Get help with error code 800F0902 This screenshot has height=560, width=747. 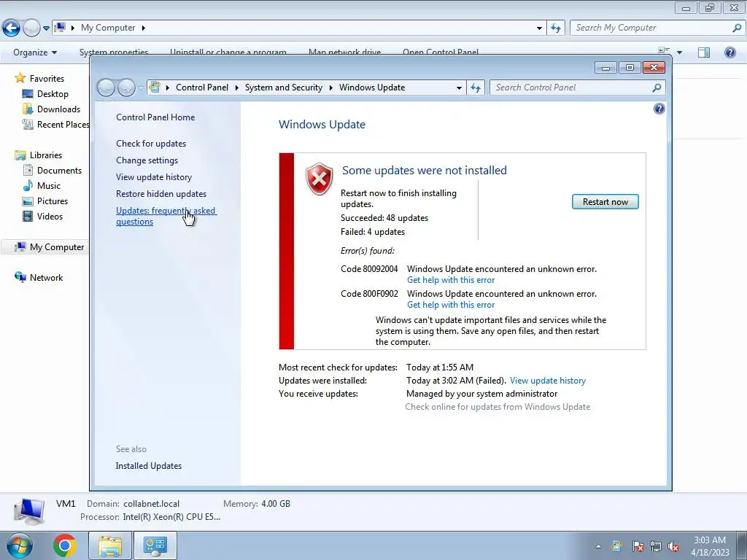(451, 305)
